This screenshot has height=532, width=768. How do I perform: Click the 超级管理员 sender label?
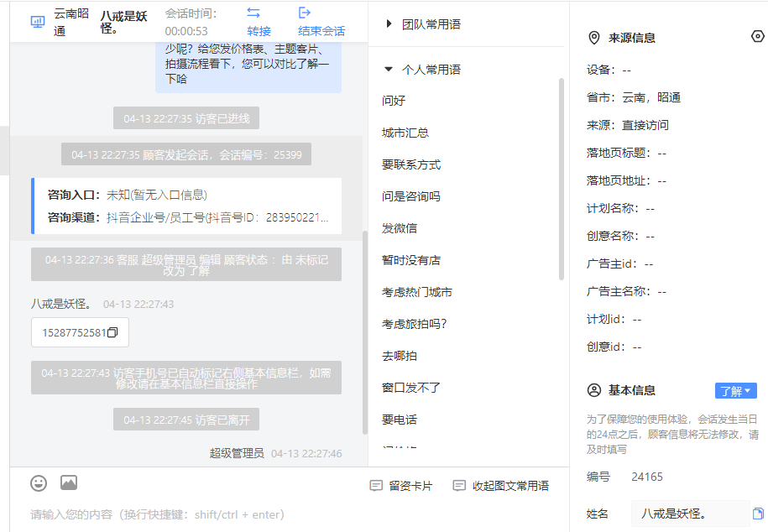pos(237,454)
